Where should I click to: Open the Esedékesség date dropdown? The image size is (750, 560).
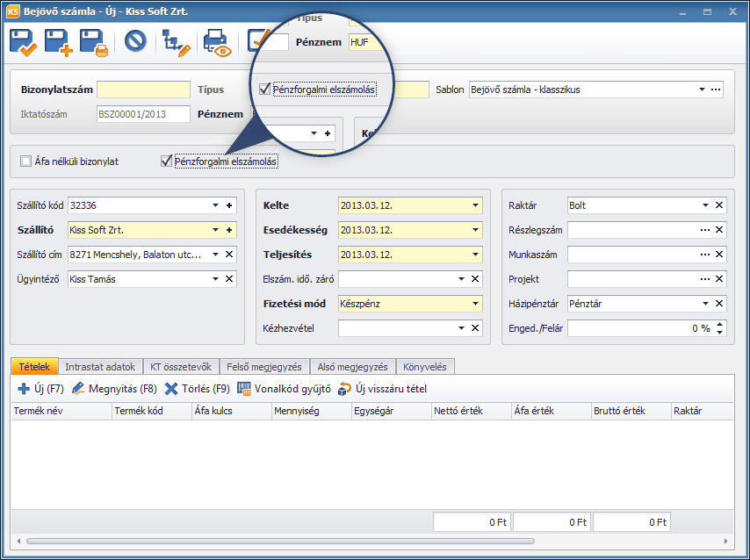tap(475, 230)
